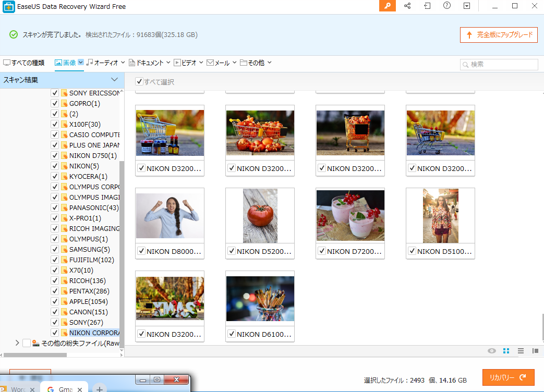The image size is (544, 392).
Task: Uncheck the RICOH(136) folder checkbox
Action: [x=54, y=280]
